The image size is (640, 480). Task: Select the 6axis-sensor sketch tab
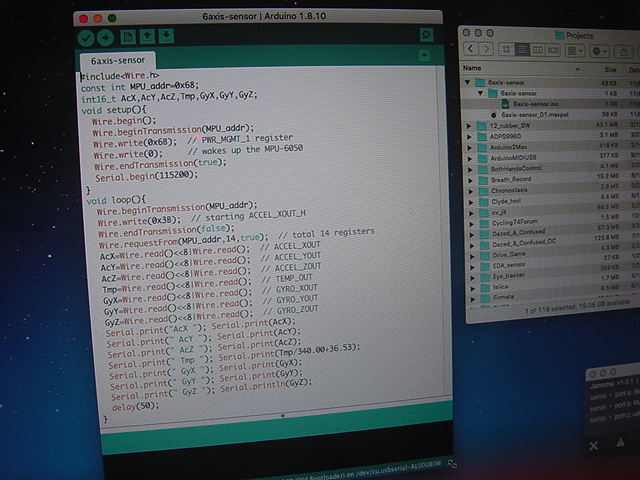[x=118, y=60]
